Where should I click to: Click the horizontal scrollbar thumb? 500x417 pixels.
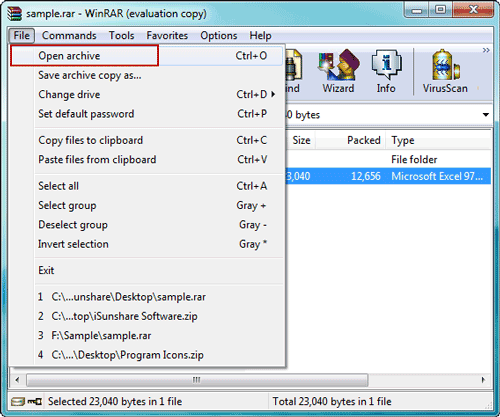click(x=197, y=380)
